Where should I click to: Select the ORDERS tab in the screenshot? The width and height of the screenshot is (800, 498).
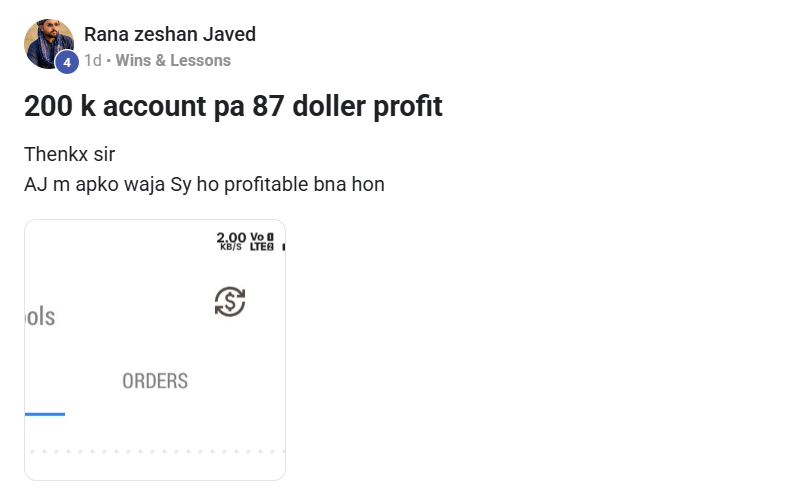(x=155, y=381)
